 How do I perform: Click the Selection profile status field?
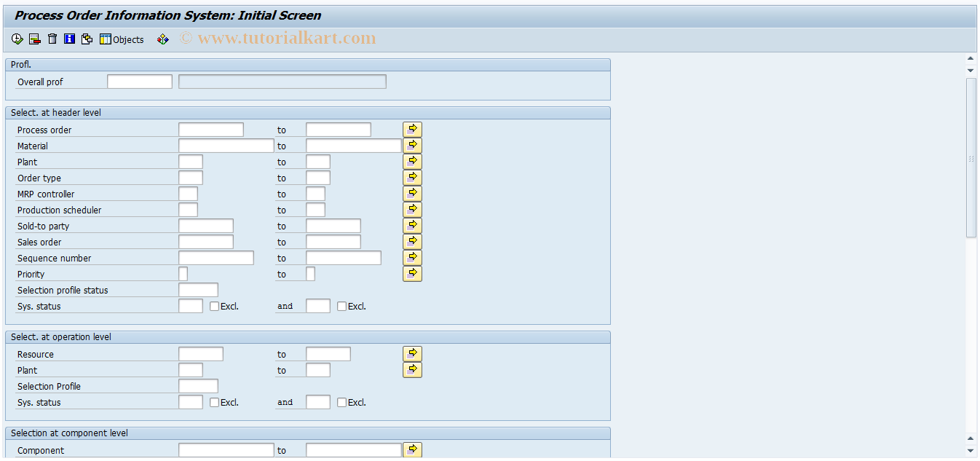[x=198, y=290]
